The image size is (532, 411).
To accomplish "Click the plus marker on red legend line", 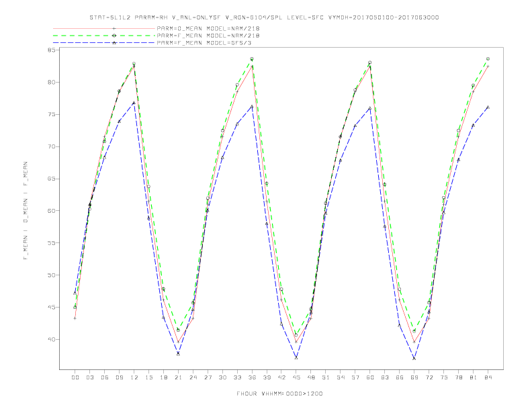I will click(114, 28).
